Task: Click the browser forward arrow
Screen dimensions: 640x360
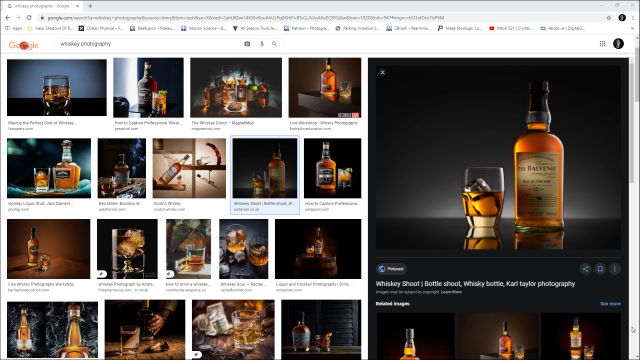Action: click(x=18, y=18)
